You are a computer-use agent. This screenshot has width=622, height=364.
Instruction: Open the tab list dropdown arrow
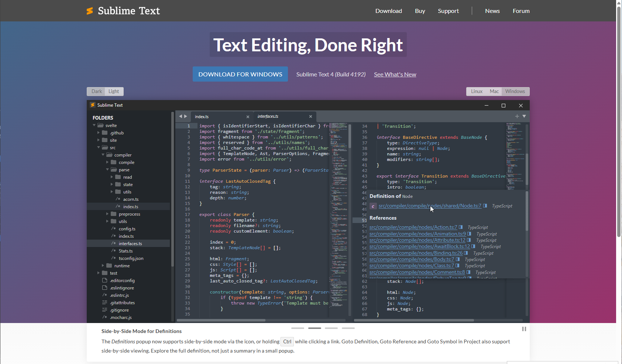(524, 116)
